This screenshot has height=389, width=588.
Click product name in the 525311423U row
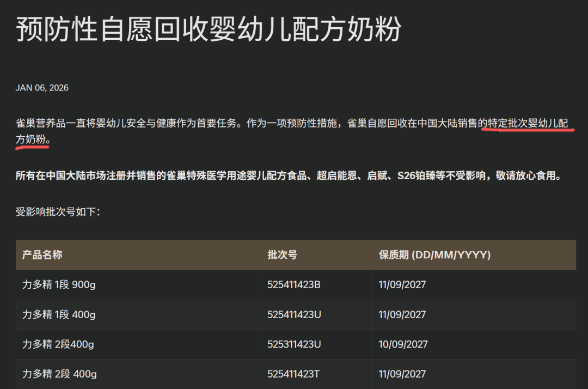click(x=58, y=344)
